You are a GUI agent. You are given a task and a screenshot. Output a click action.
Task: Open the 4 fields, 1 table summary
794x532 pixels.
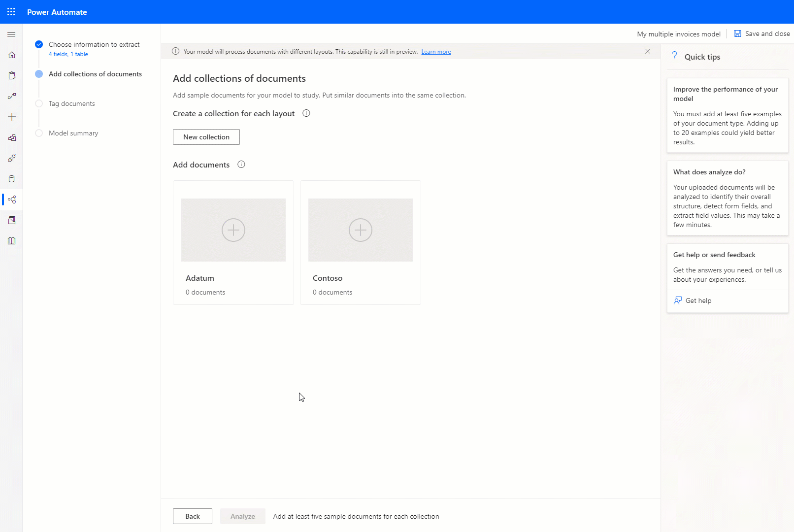[x=68, y=54]
